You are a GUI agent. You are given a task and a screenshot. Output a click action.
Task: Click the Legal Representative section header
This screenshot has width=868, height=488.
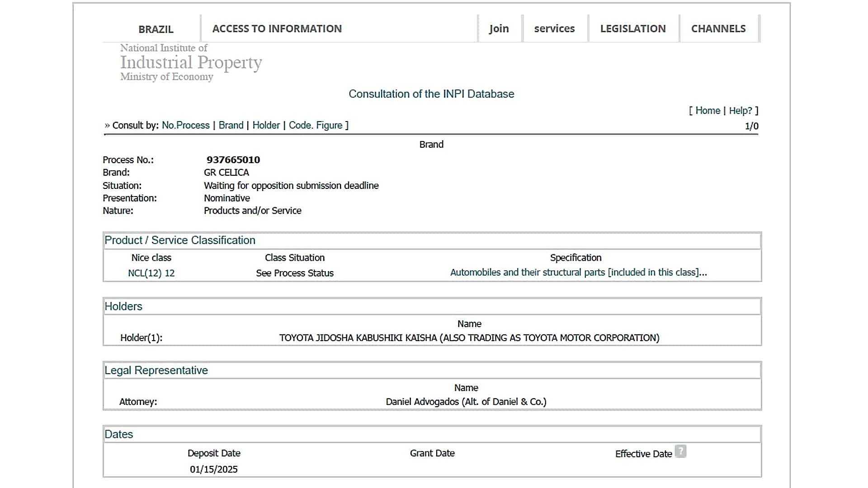pos(156,371)
